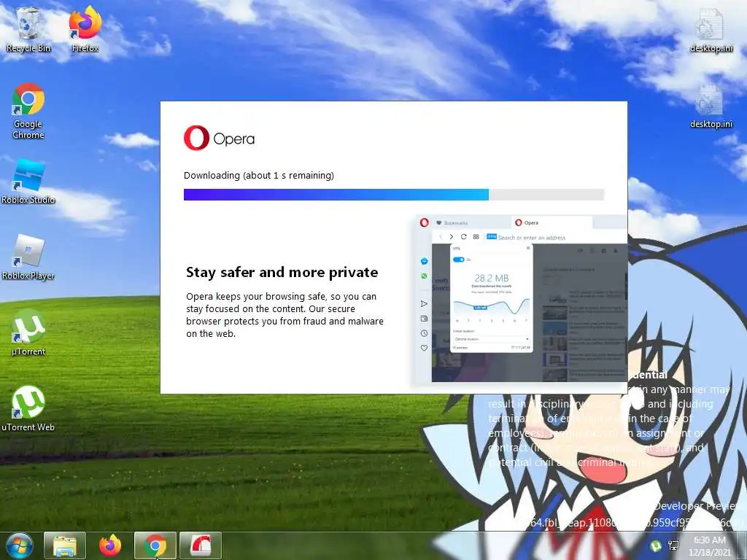747x560 pixels.
Task: Click the Opera download progress bar
Action: click(x=394, y=194)
